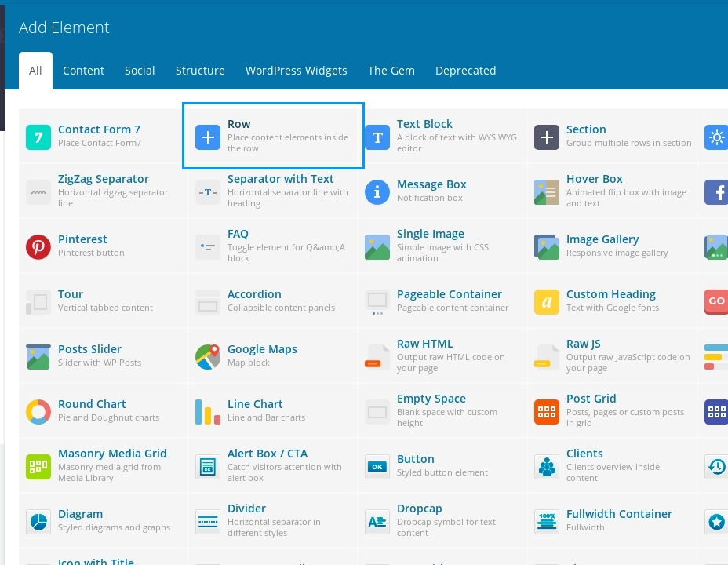
Task: Add the Fullwidth Container element
Action: click(x=618, y=514)
